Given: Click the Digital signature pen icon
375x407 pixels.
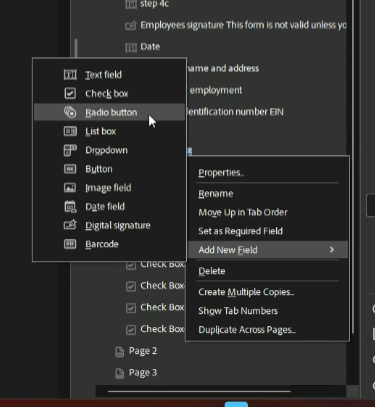Looking at the screenshot, I should tap(70, 225).
